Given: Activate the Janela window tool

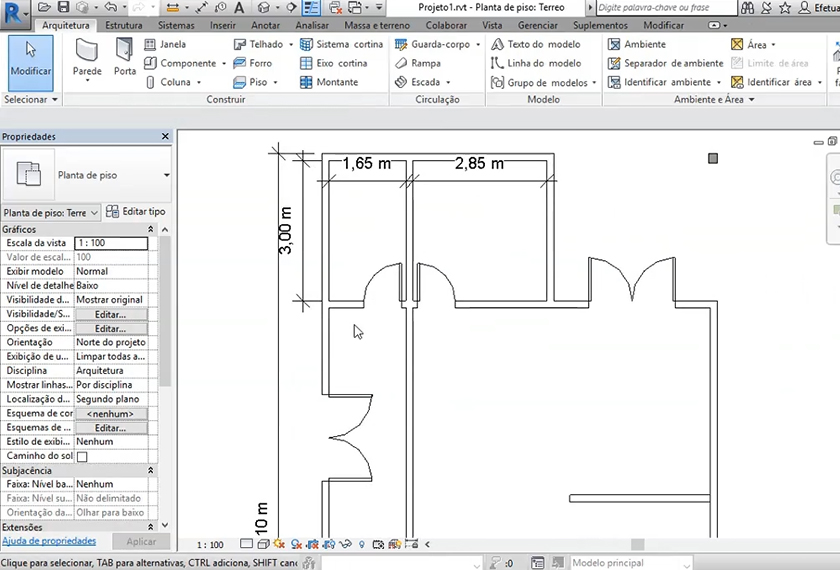Looking at the screenshot, I should coord(172,45).
